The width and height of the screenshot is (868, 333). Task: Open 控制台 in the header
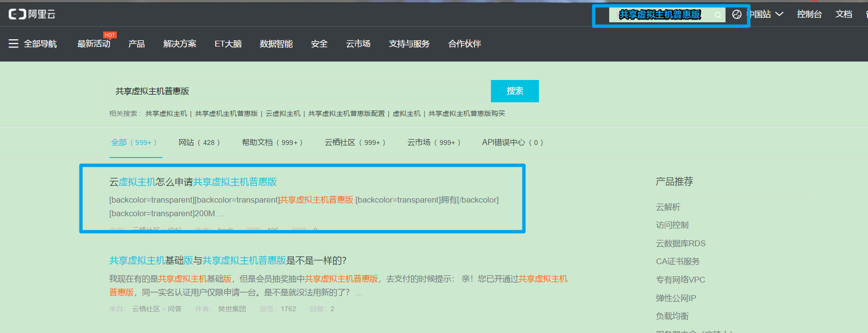point(809,14)
